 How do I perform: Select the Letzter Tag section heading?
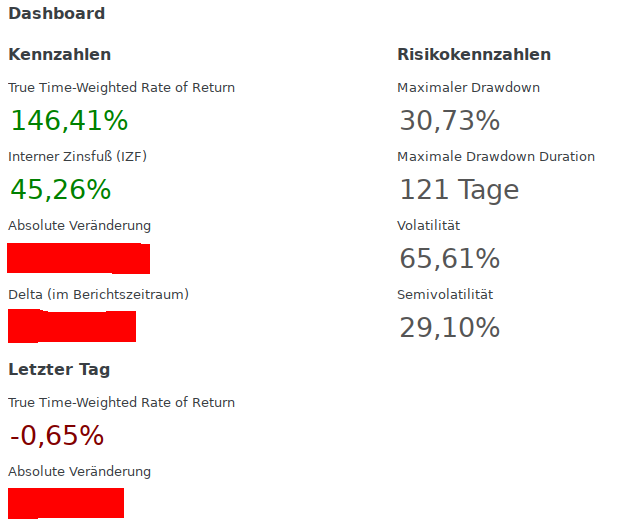(x=59, y=369)
